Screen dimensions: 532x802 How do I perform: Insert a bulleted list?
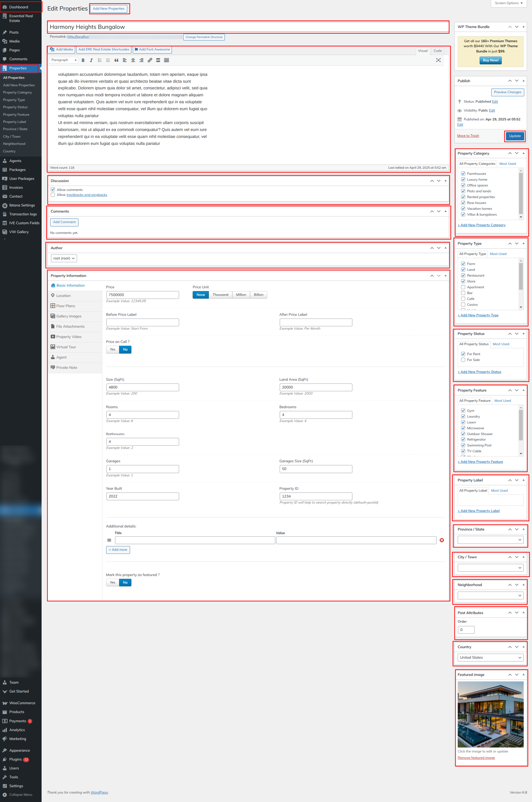coord(100,60)
